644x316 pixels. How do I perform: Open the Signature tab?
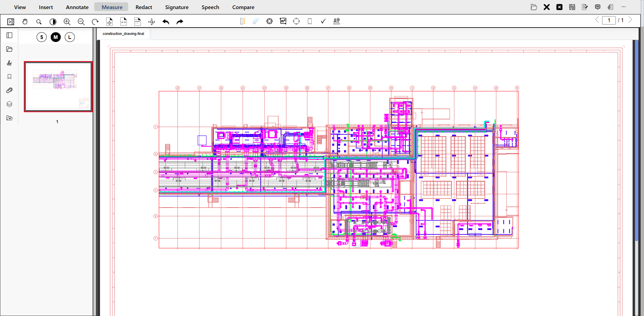(x=177, y=7)
